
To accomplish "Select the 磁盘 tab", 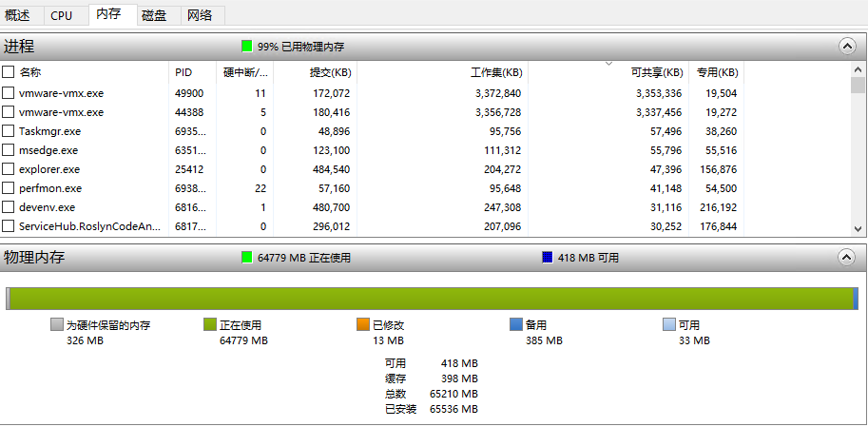I will click(x=154, y=15).
